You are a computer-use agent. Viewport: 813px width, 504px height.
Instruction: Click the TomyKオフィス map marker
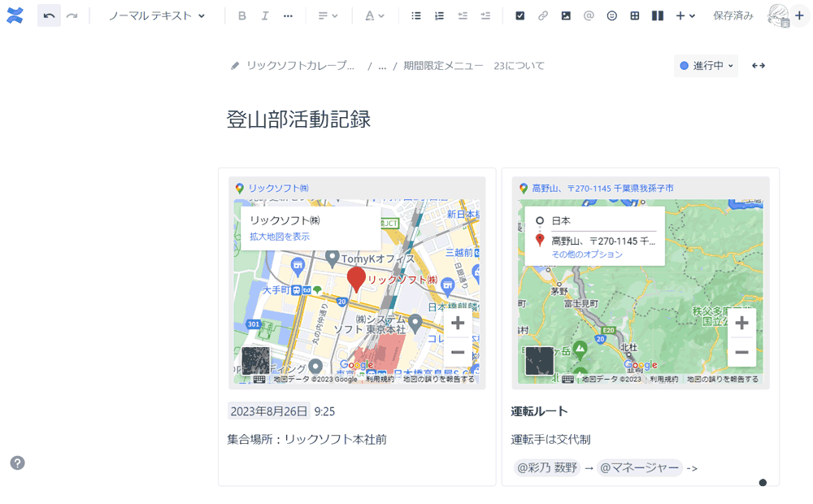coord(332,258)
